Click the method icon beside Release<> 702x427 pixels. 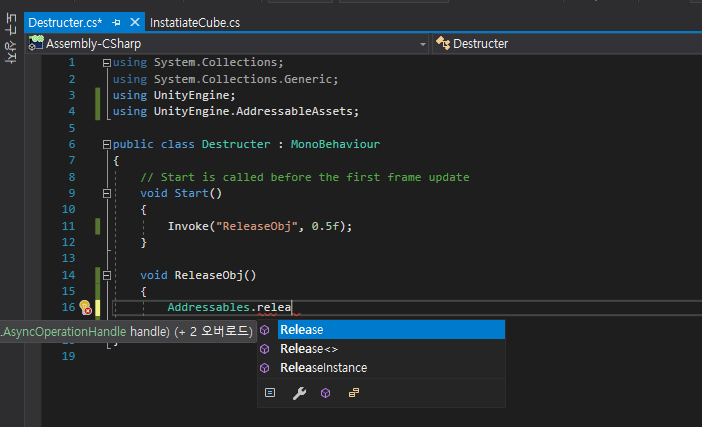point(265,349)
